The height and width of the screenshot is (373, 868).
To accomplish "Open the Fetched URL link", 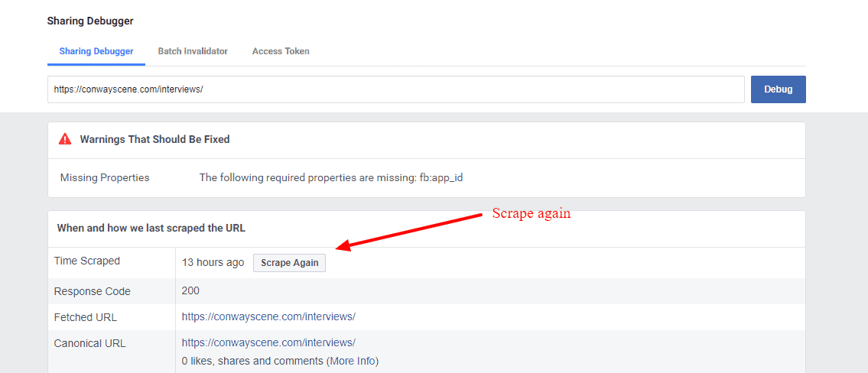I will [268, 316].
